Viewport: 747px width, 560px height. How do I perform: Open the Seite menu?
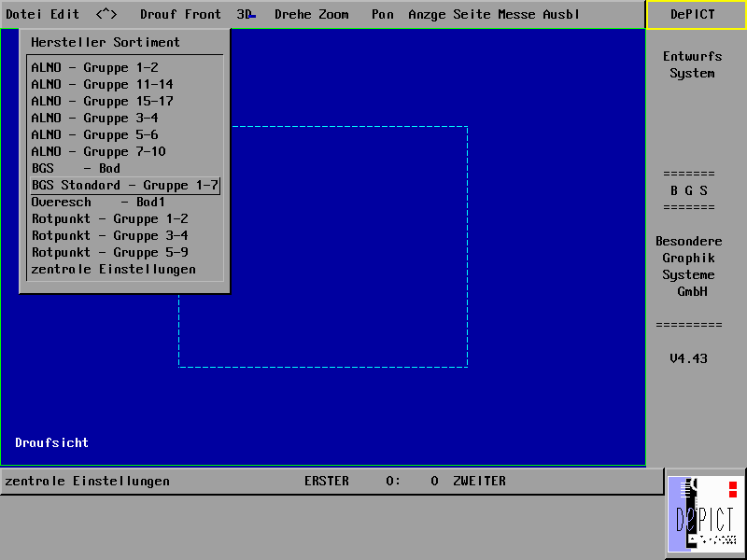coord(472,14)
